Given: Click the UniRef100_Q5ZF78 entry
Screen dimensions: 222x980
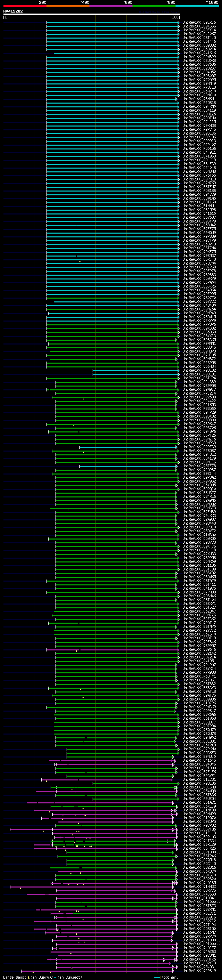Looking at the screenshot, I should pos(199,465).
